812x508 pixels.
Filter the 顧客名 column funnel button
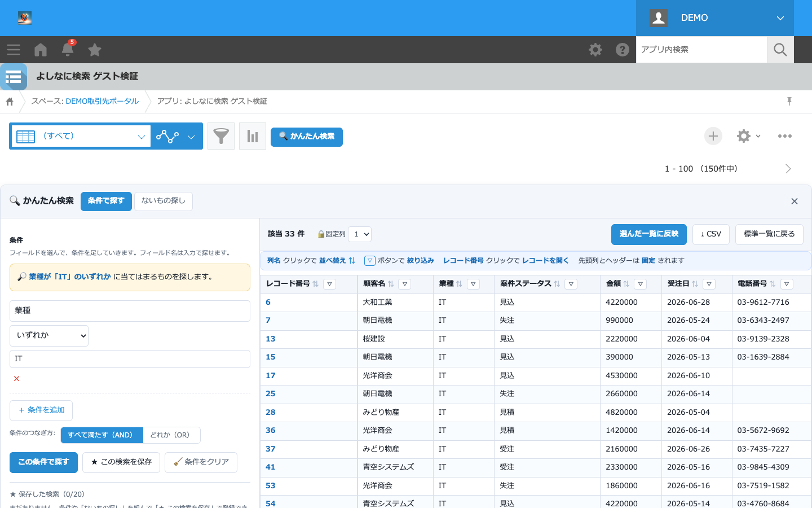click(405, 284)
